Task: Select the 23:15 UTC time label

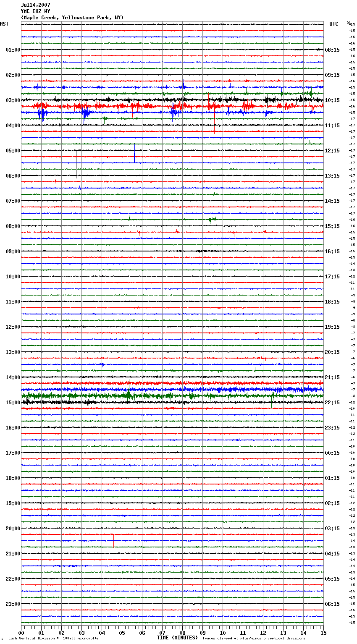Action: coord(332,428)
